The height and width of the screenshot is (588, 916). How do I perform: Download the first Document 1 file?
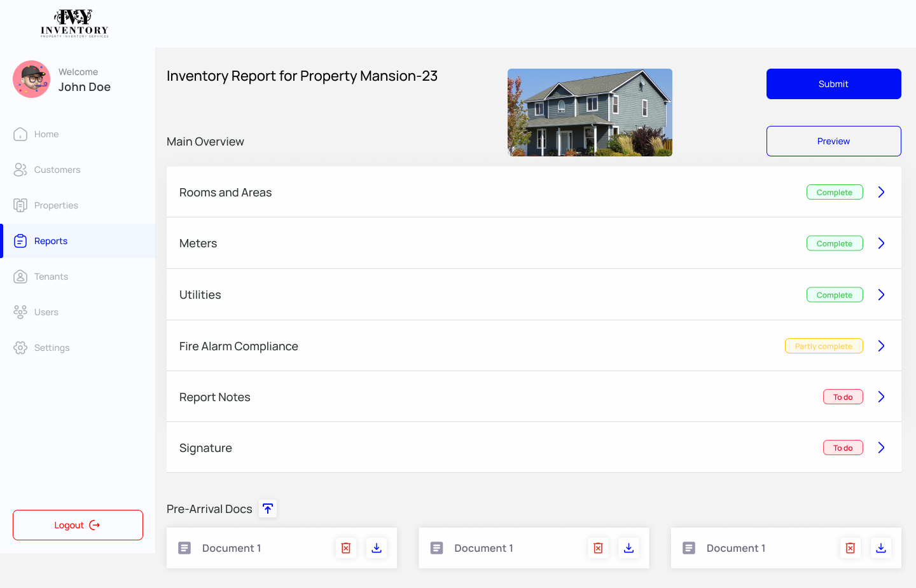coord(377,548)
